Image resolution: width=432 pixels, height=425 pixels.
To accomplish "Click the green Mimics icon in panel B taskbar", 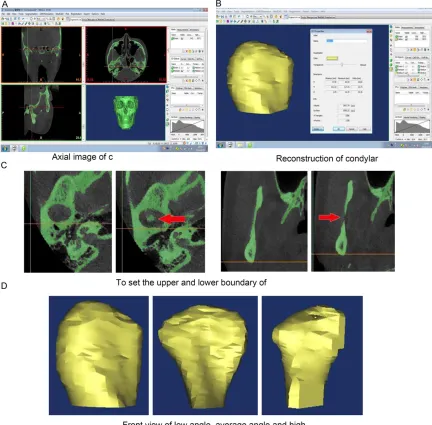I will click(249, 145).
